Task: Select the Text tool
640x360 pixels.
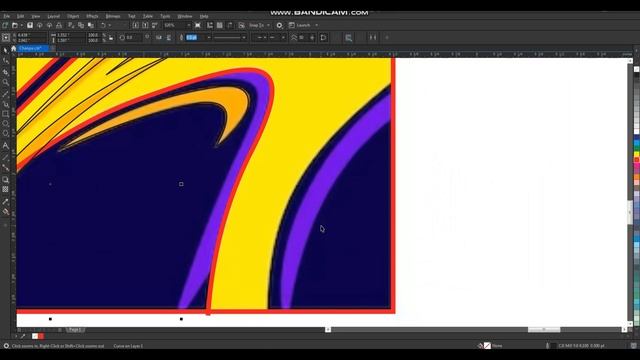Action: (5, 145)
